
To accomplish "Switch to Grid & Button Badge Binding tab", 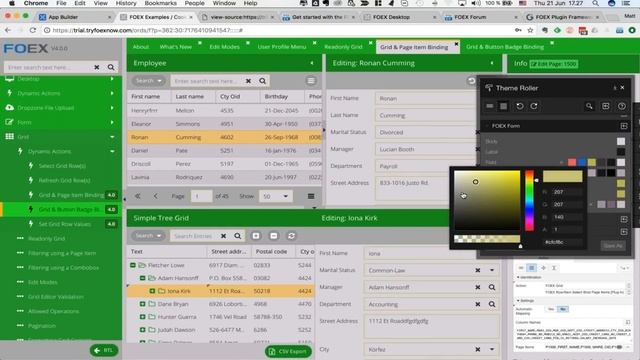I will 505,47.
